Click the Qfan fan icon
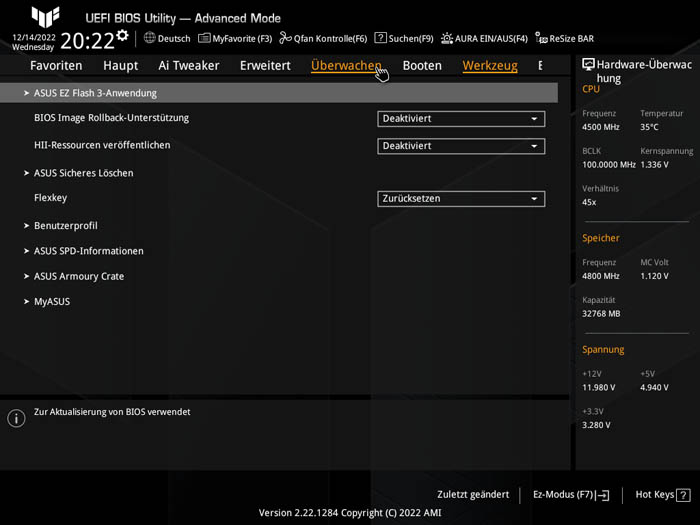Image resolution: width=700 pixels, height=525 pixels. pyautogui.click(x=285, y=38)
